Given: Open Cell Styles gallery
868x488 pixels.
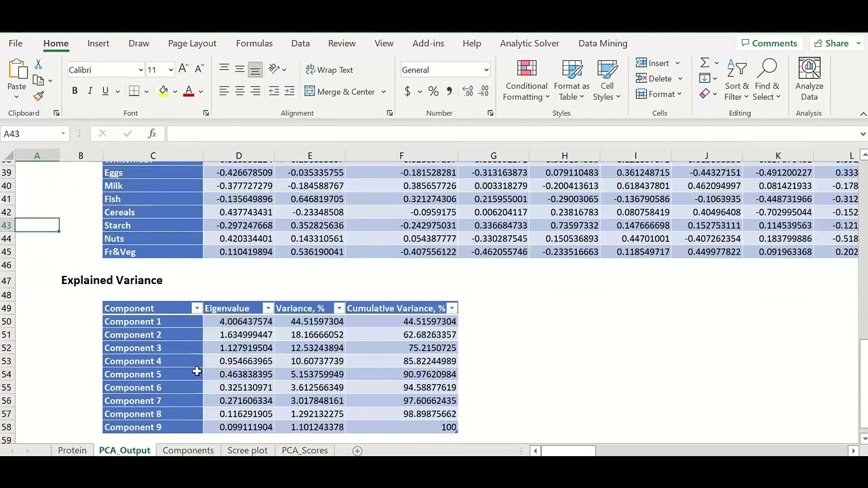Looking at the screenshot, I should [x=607, y=81].
